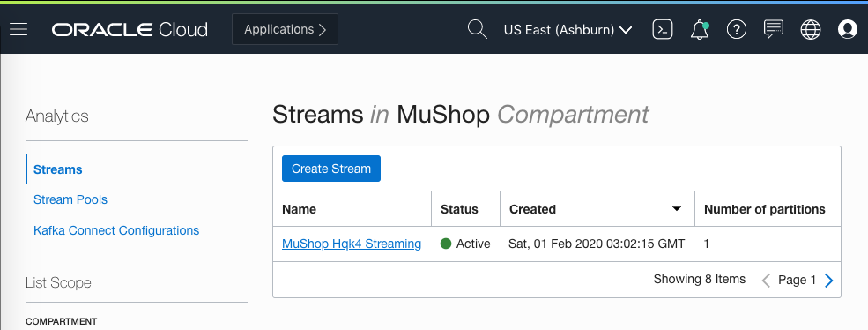Open the help question mark icon

(736, 29)
